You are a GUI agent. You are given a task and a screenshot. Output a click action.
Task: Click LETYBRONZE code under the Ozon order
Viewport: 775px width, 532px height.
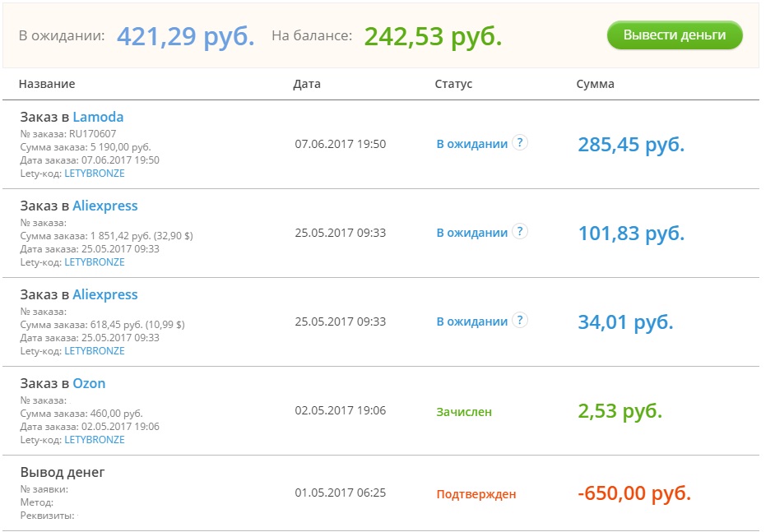tap(94, 440)
